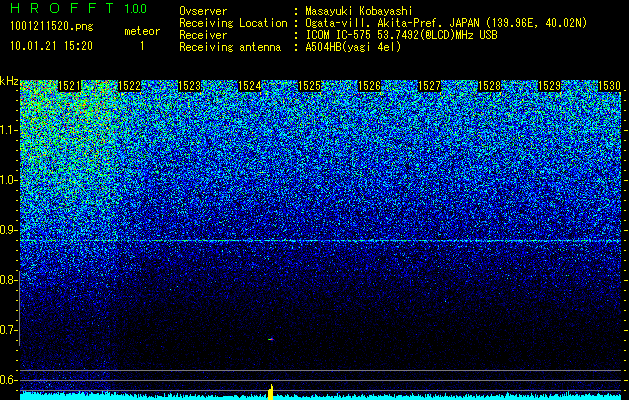This screenshot has width=629, height=400.
Task: Click the yellow meteor peak bar
Action: (x=271, y=392)
